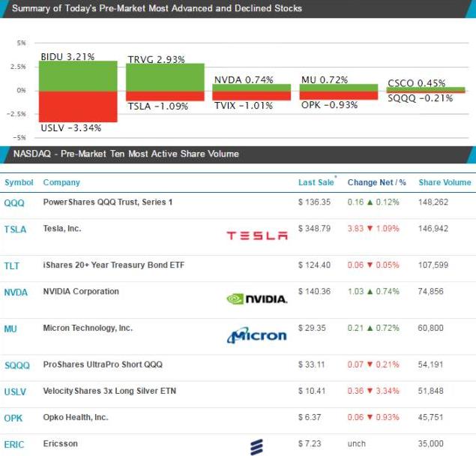Open the SQQQ symbol link

(x=17, y=365)
